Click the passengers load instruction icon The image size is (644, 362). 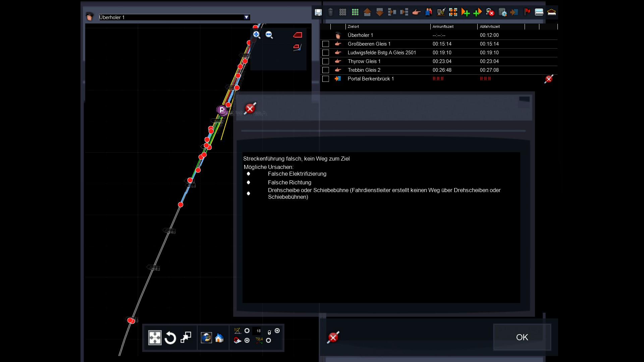[429, 12]
